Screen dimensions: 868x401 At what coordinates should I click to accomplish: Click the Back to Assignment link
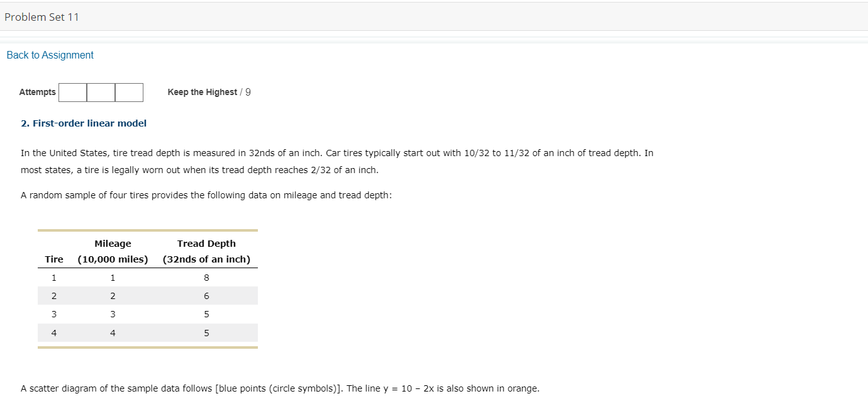pos(50,55)
